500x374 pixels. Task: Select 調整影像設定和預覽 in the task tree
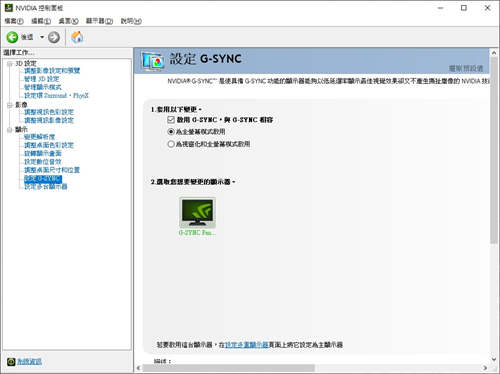tap(52, 70)
